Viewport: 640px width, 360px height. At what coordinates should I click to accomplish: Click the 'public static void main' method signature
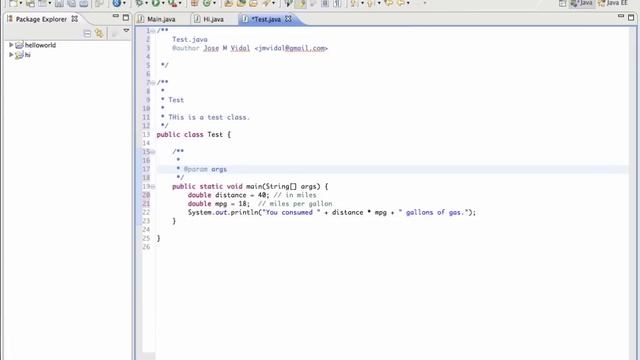[250, 187]
